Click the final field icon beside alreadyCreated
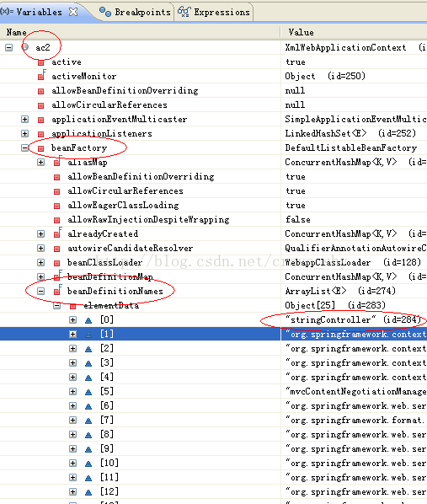The height and width of the screenshot is (504, 427). (58, 233)
